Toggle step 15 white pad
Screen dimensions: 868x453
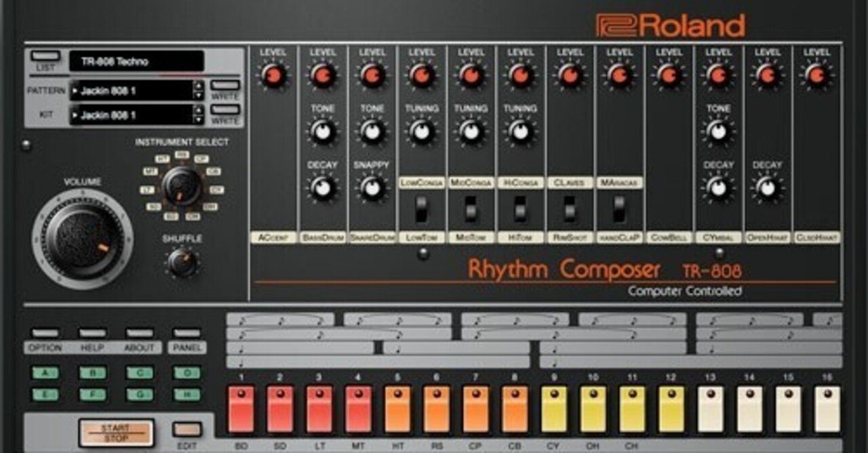[x=789, y=409]
